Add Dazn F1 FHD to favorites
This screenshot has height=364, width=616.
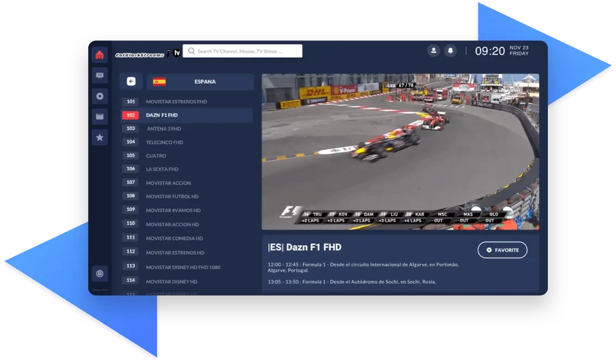tap(502, 250)
